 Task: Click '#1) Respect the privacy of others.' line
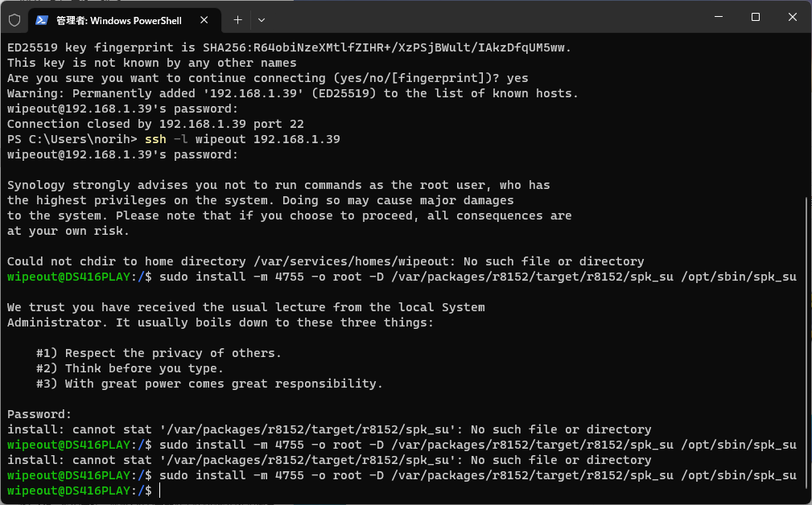coord(159,353)
